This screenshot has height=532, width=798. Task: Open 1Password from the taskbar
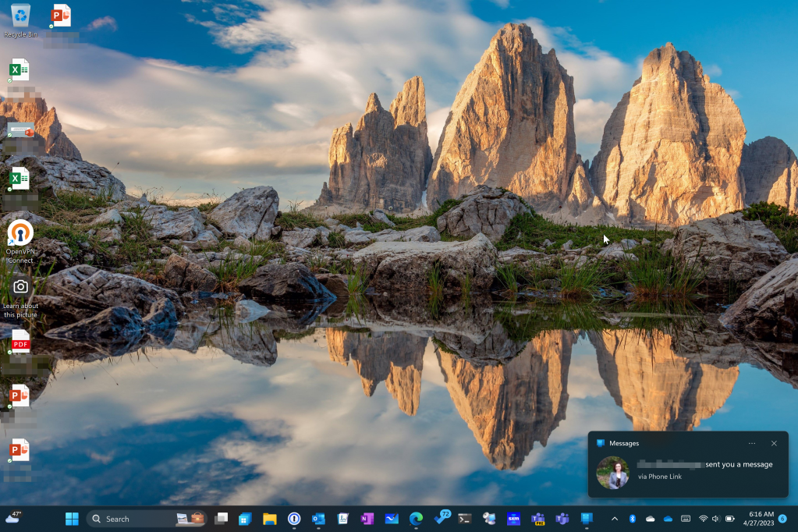(x=294, y=519)
